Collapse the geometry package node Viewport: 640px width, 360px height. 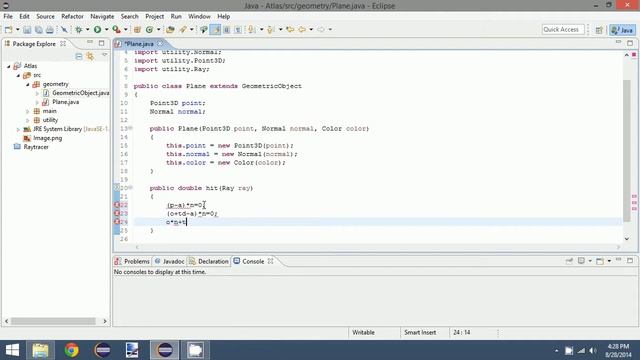pyautogui.click(x=28, y=84)
